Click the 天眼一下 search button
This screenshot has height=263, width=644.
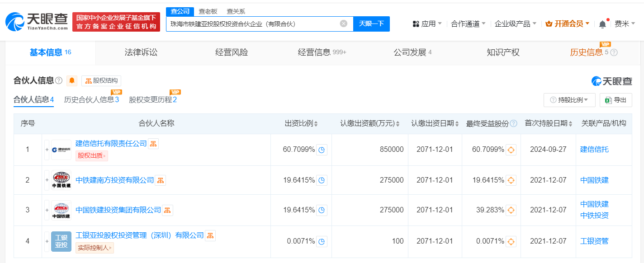click(371, 23)
